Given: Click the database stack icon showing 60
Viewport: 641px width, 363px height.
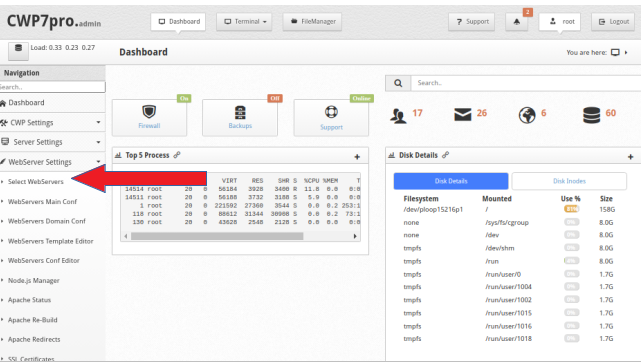Looking at the screenshot, I should 592,115.
